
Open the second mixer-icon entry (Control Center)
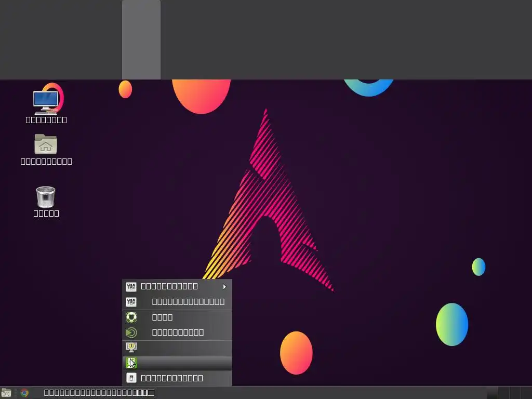pos(177,302)
